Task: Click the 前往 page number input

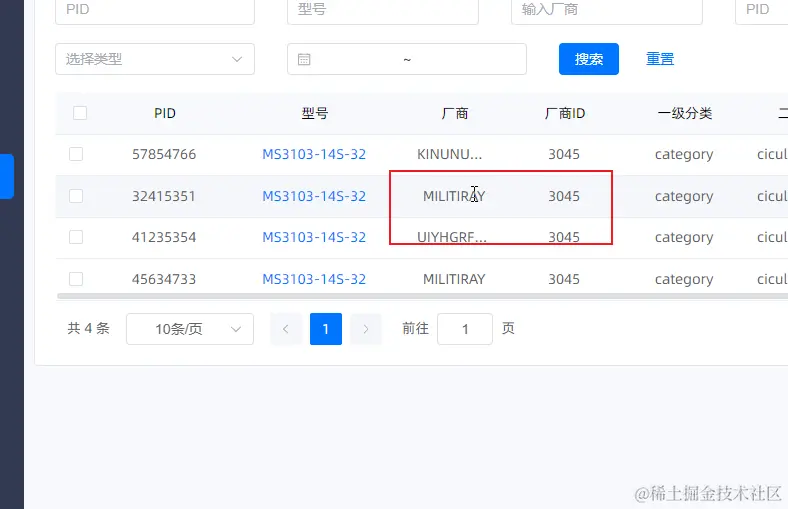Action: pos(465,329)
